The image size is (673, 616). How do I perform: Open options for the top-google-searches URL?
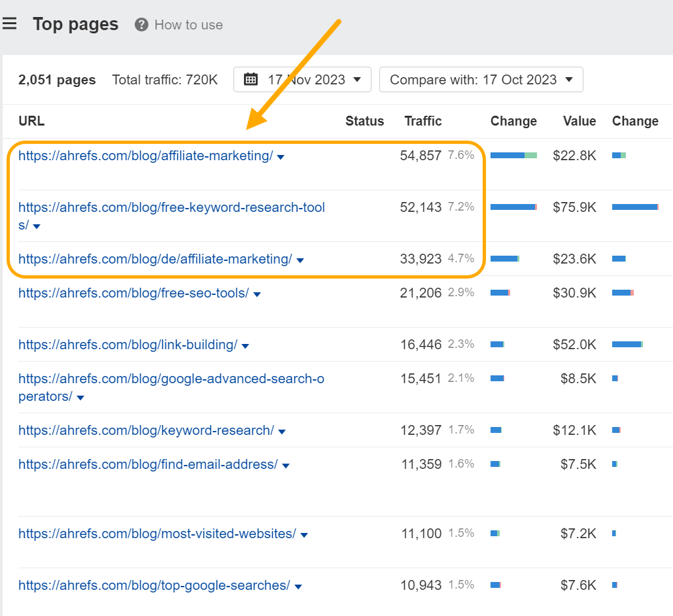click(x=298, y=585)
